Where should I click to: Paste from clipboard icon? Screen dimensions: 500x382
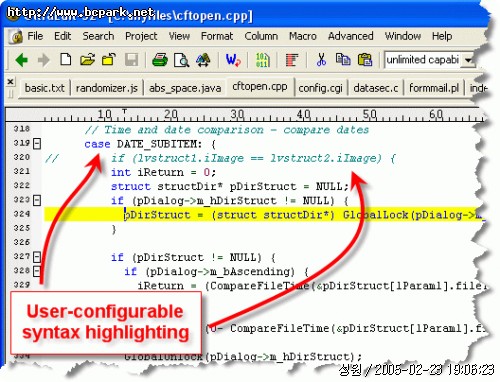[x=365, y=60]
